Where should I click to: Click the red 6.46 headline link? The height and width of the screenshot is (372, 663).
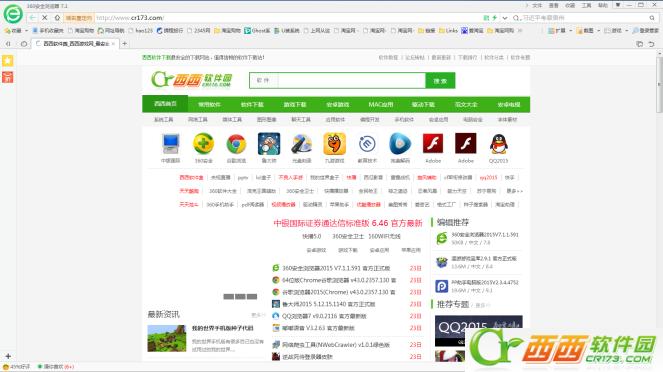[x=348, y=223]
